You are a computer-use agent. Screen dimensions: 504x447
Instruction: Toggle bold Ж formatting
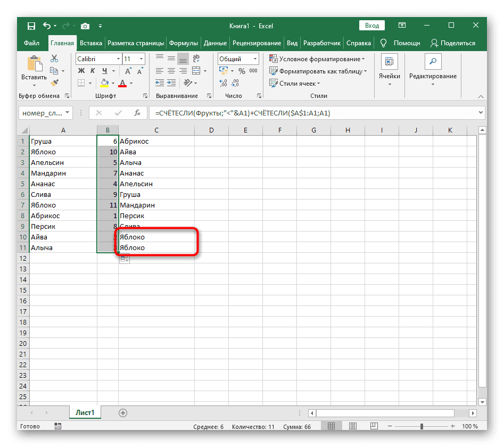point(81,71)
